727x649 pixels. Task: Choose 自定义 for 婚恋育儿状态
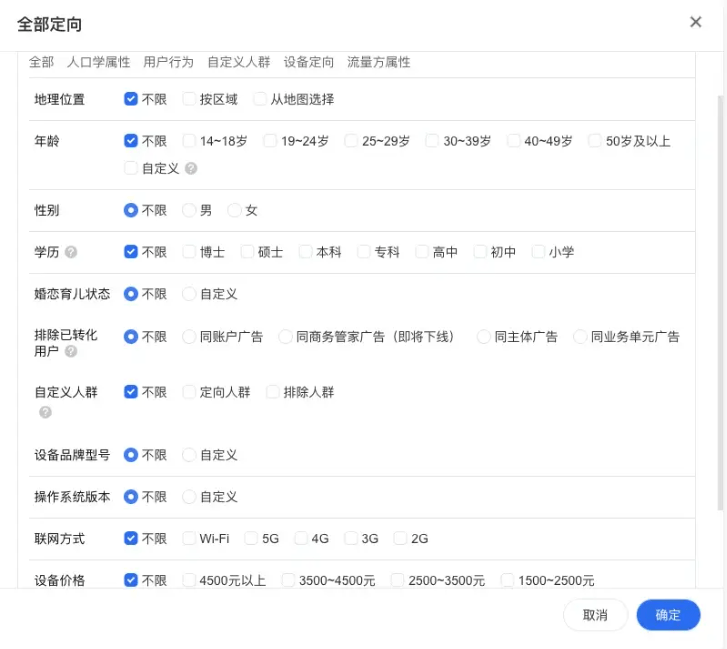(189, 294)
